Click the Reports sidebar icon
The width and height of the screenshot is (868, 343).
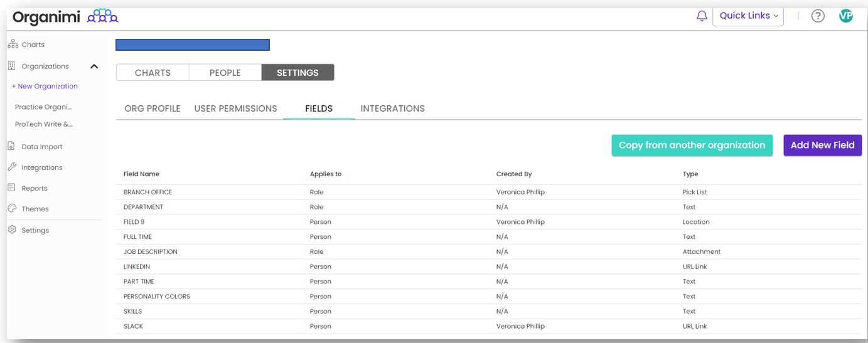point(11,188)
